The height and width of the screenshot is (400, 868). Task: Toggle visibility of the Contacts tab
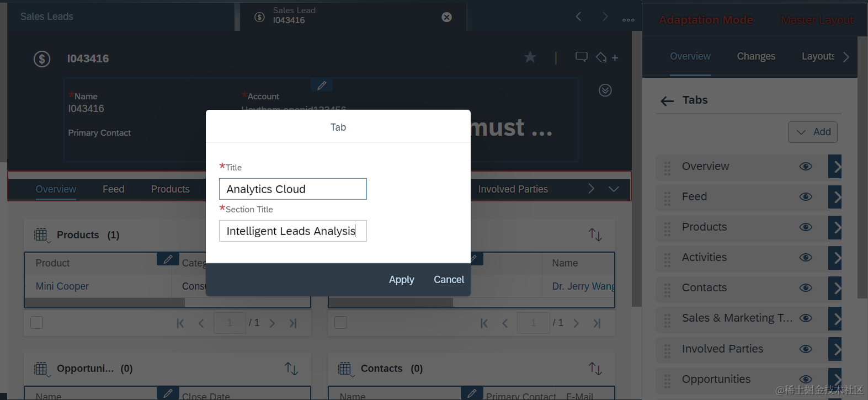pos(806,287)
